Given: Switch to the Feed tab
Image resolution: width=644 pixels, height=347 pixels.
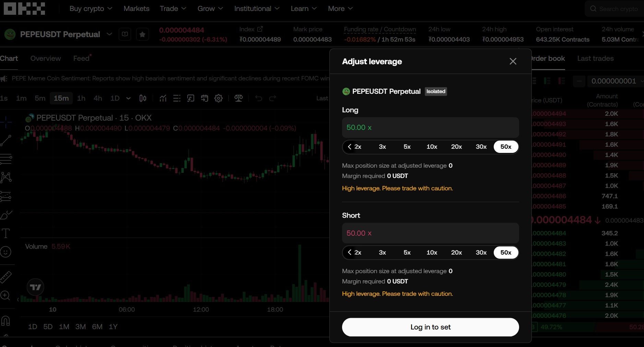Looking at the screenshot, I should click(x=81, y=58).
